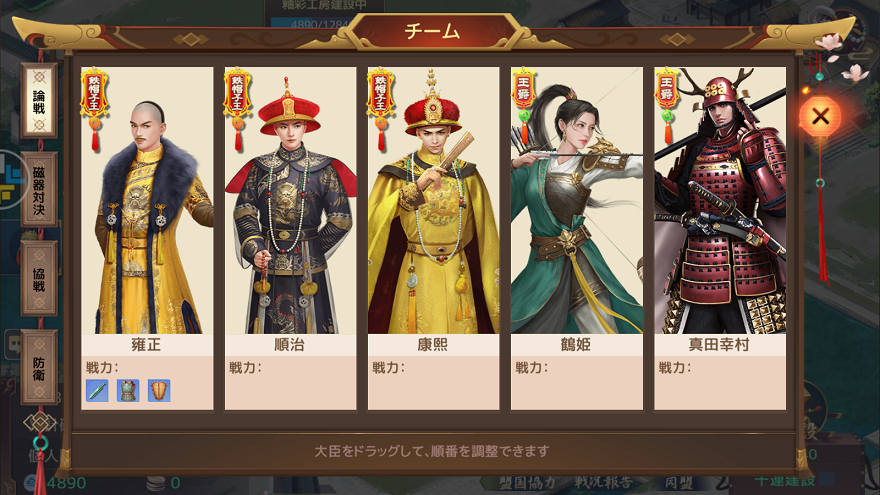The height and width of the screenshot is (495, 880).
Task: Click the 鉄帽子王 rank badge on 順治
Action: [237, 109]
